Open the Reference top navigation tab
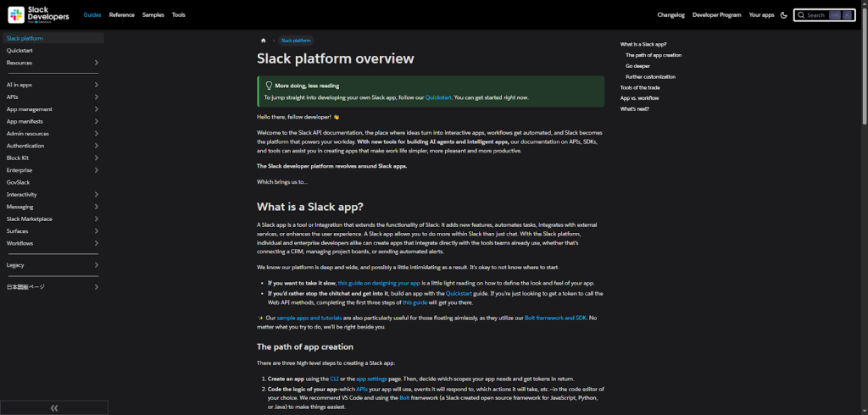This screenshot has width=868, height=415. coord(121,15)
